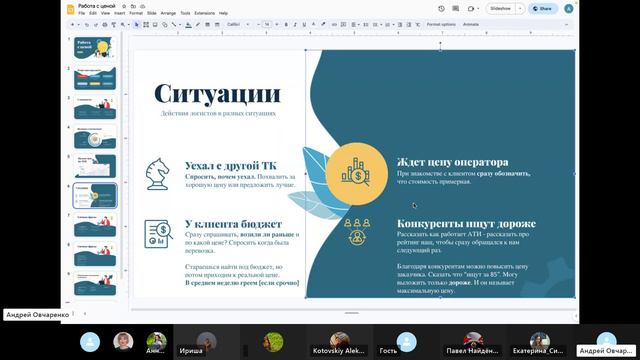Open the comments panel
This screenshot has height=360, width=640.
click(x=456, y=9)
